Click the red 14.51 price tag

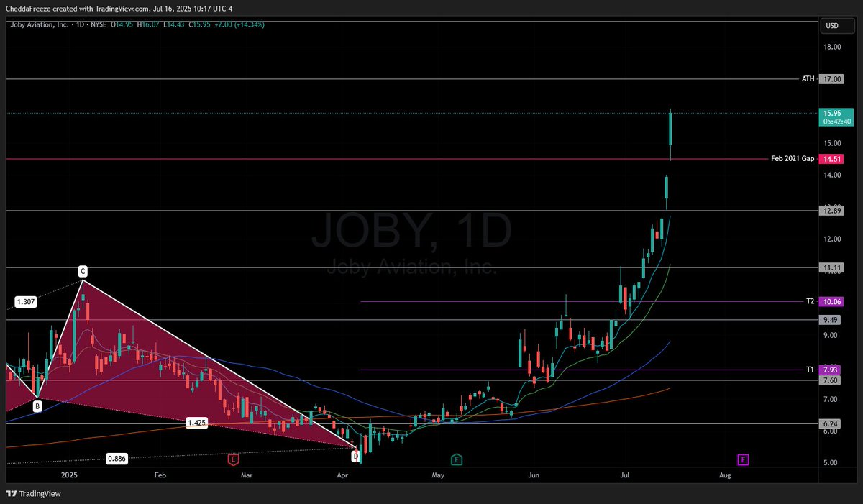[x=832, y=158]
